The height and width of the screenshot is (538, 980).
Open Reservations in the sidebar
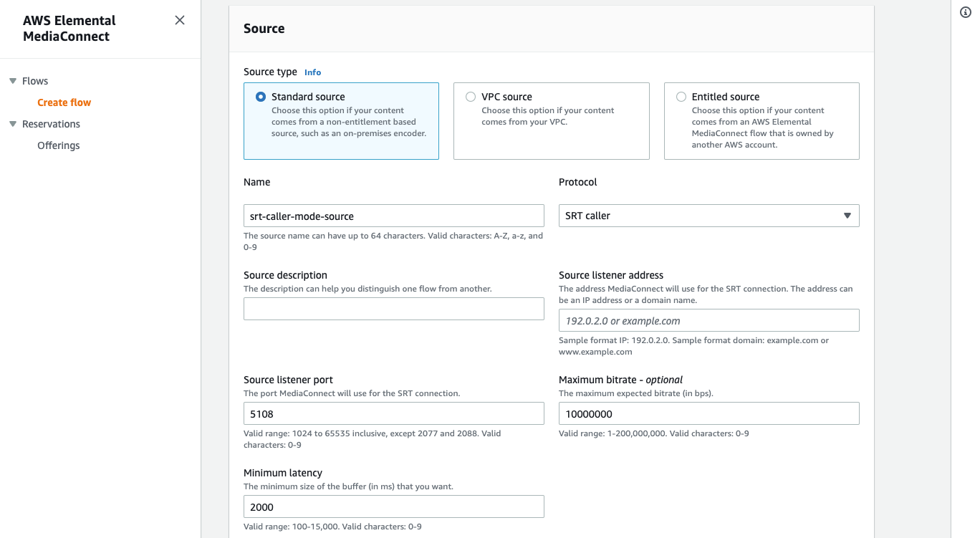pyautogui.click(x=51, y=124)
